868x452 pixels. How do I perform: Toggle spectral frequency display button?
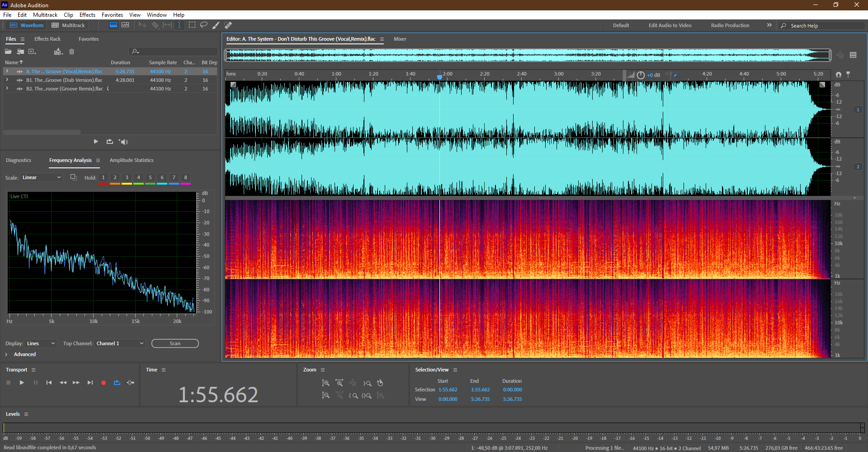[113, 25]
